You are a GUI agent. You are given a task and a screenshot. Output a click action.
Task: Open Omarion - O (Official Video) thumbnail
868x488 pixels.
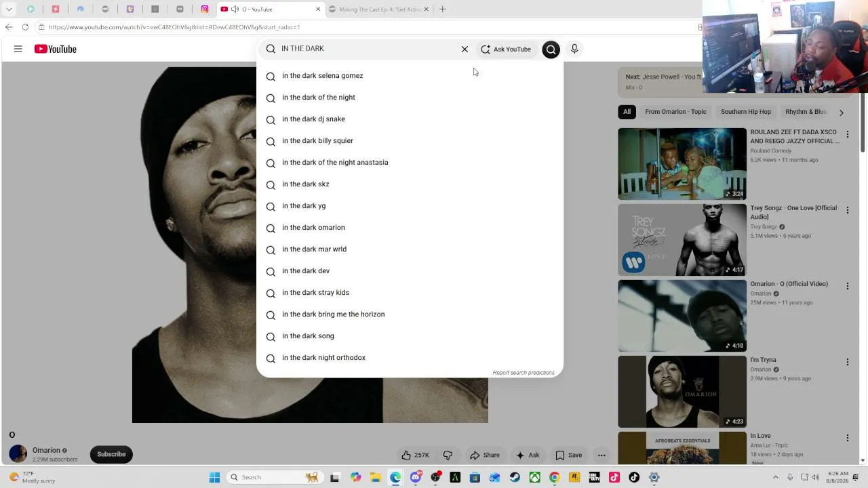coord(682,316)
